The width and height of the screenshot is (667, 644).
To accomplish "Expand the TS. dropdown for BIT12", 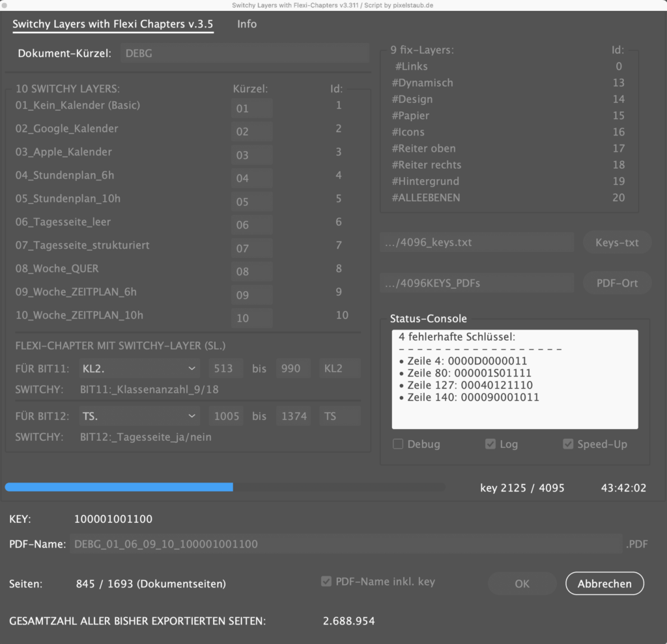I will tap(139, 415).
